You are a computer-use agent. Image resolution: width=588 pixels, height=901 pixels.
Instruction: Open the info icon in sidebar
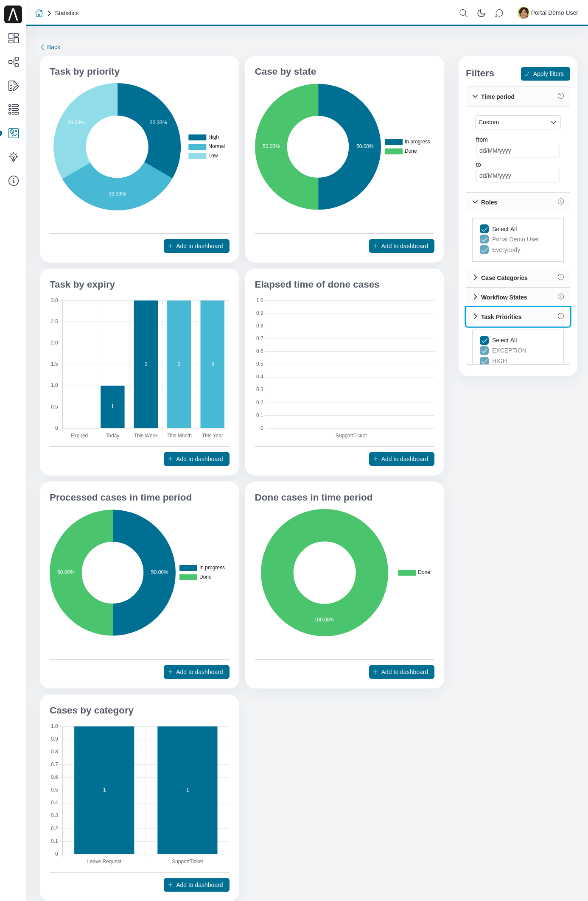[x=14, y=181]
